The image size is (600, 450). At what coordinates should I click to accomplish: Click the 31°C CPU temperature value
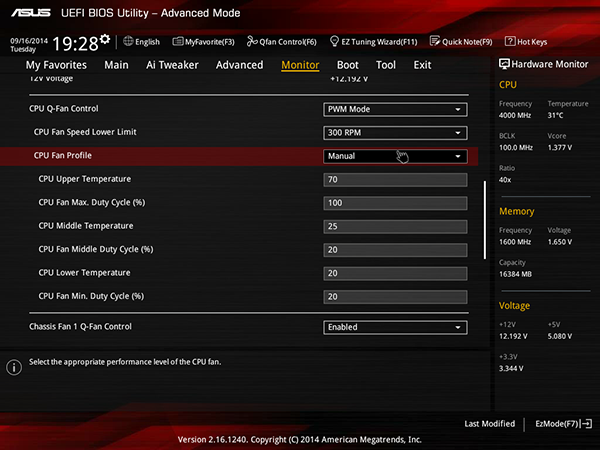(555, 115)
